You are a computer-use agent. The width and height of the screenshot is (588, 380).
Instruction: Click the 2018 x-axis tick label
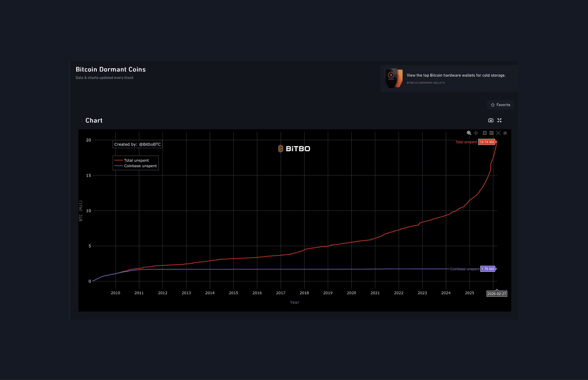tap(304, 293)
